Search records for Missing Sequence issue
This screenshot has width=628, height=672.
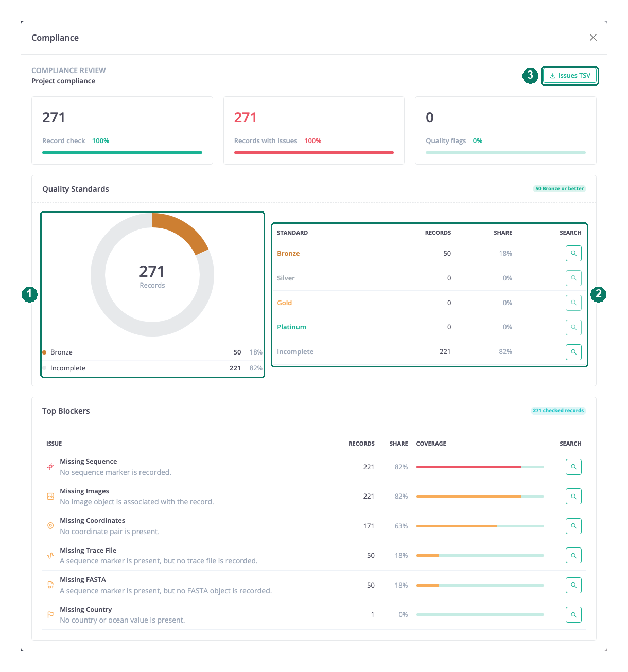click(x=573, y=467)
